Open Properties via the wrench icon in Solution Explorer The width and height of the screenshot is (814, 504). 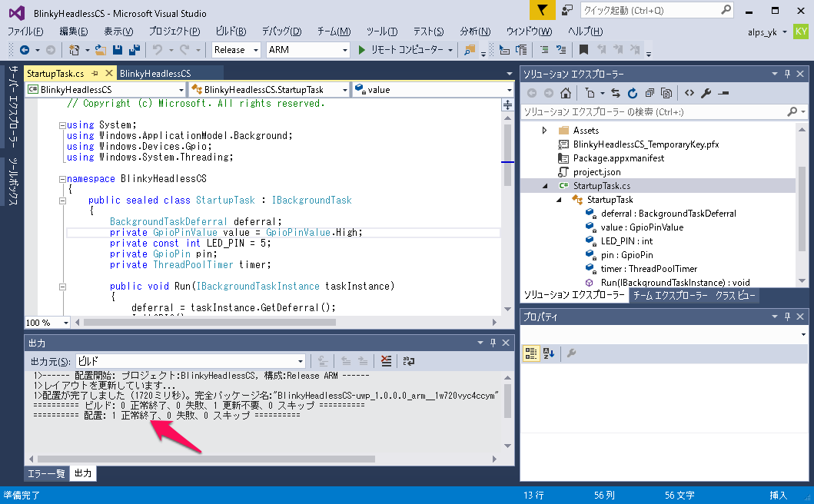coord(706,93)
